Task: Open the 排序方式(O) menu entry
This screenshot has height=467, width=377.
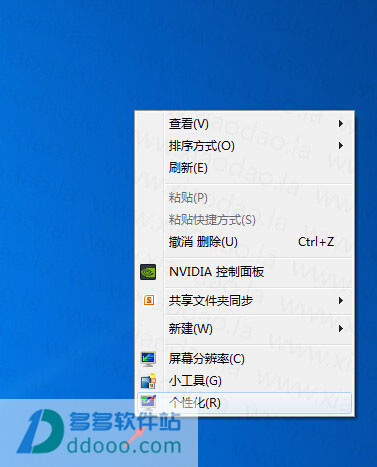Action: point(244,146)
